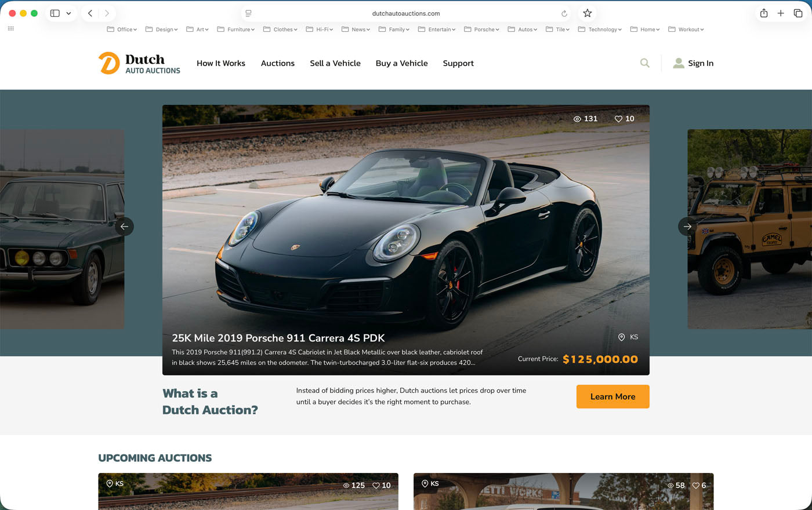
Task: Click the Porsche listing description text
Action: [327, 357]
